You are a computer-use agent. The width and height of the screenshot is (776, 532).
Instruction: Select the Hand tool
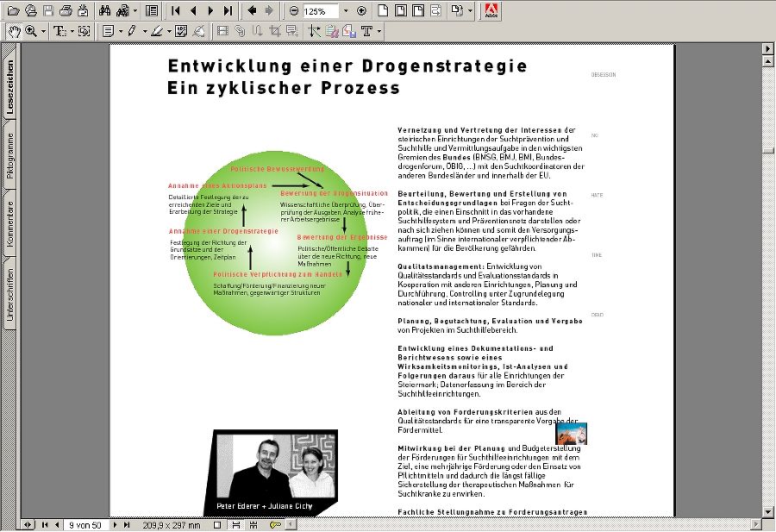click(x=14, y=31)
